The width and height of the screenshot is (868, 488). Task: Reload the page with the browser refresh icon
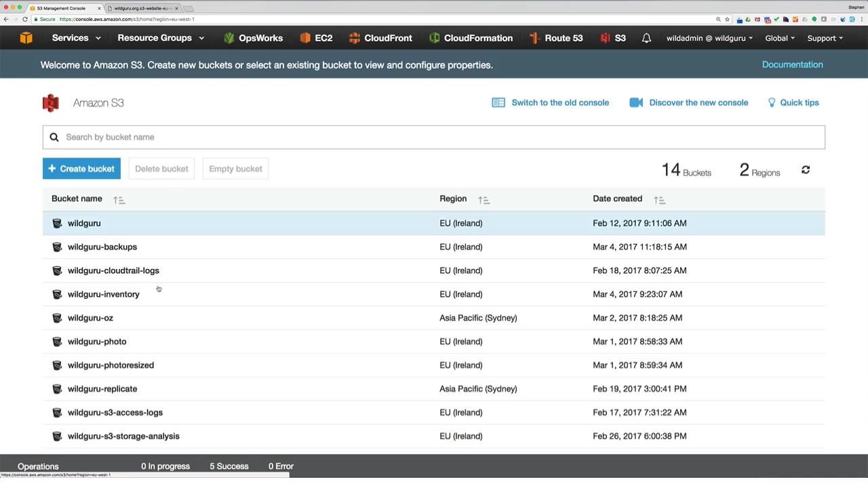click(x=25, y=19)
